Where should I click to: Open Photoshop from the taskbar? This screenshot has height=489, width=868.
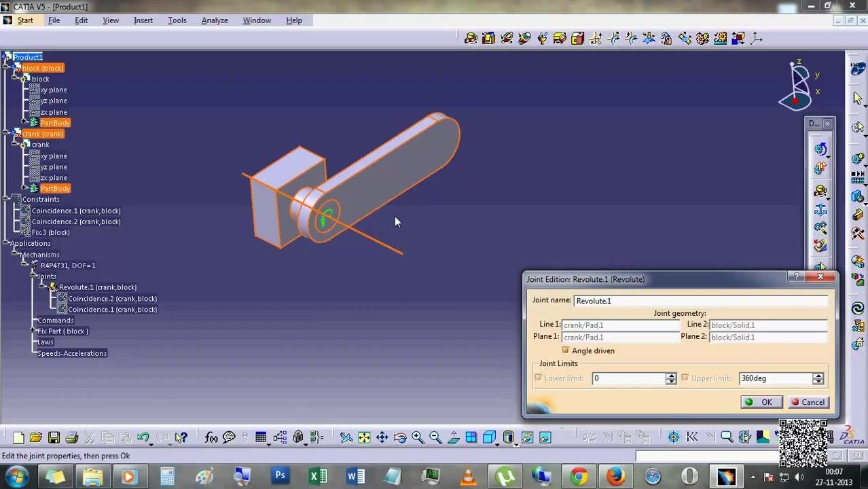[x=280, y=477]
